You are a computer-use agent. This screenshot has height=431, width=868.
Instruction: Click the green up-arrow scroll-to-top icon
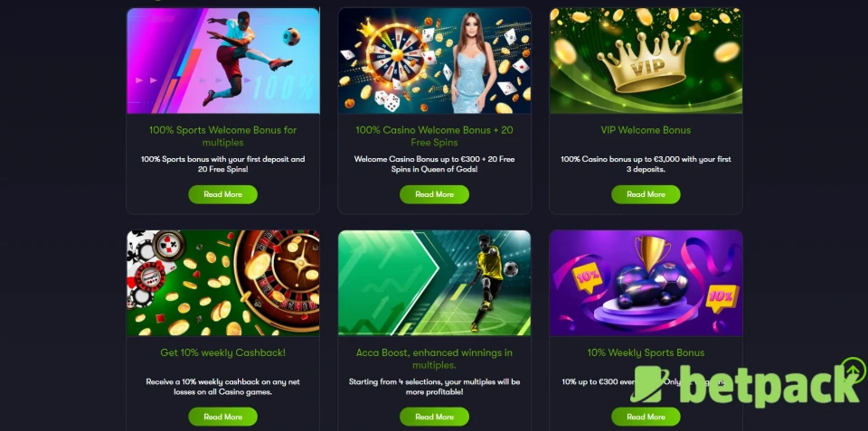coord(853,369)
